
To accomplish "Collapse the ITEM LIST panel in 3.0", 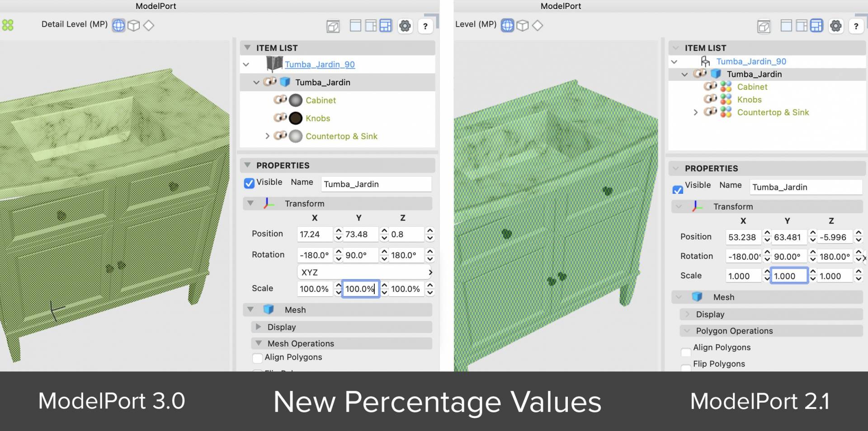I will [247, 47].
